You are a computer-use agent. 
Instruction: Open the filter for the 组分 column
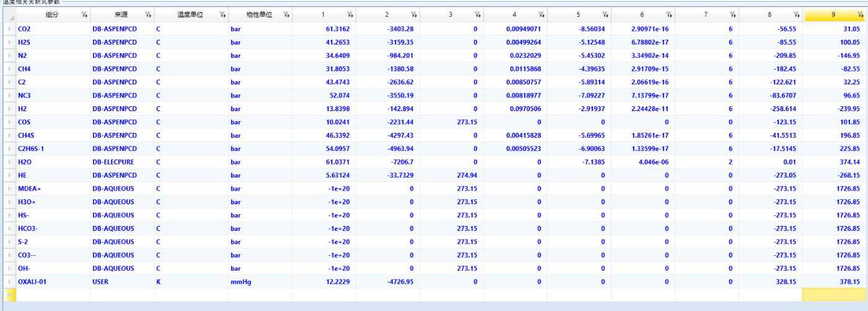click(84, 14)
